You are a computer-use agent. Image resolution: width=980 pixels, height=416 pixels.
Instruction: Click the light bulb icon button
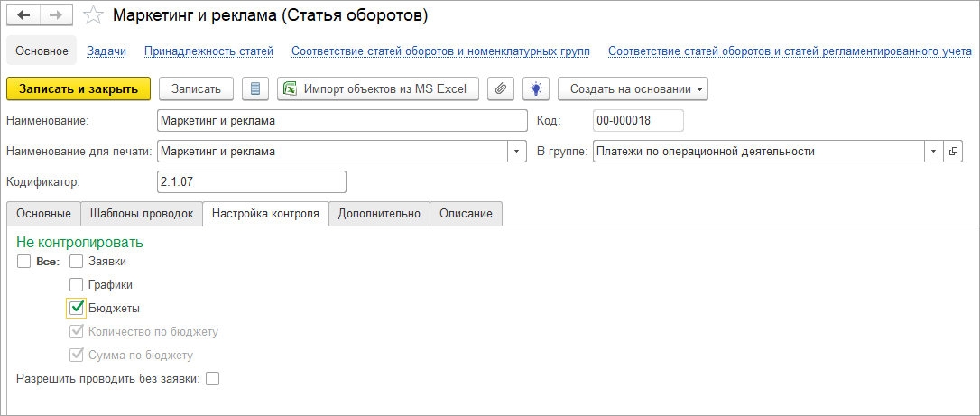click(535, 88)
